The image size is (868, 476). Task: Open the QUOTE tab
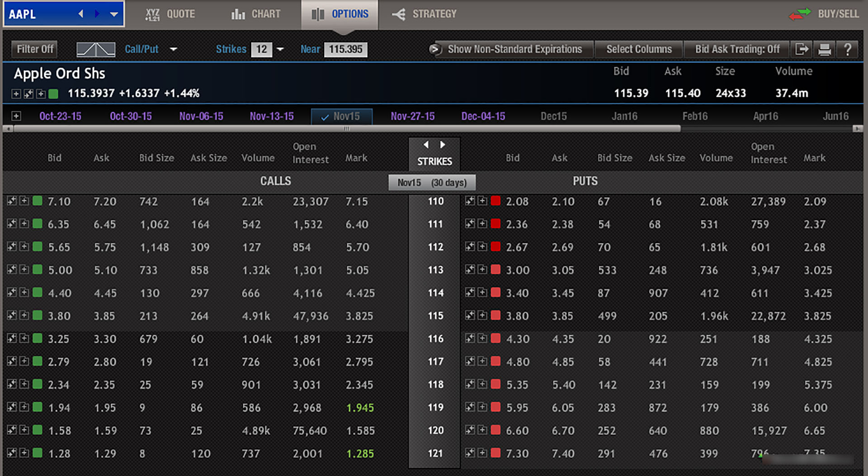tap(170, 14)
